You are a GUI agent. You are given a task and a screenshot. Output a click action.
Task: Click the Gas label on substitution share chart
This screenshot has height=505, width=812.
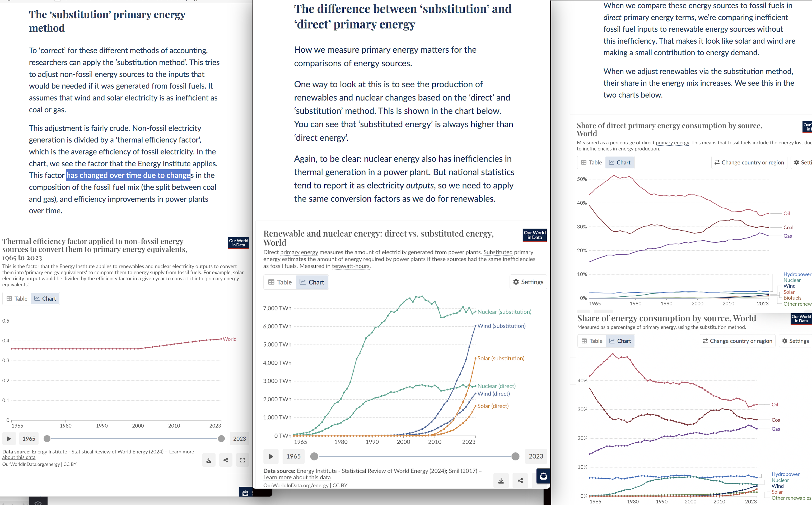point(776,429)
